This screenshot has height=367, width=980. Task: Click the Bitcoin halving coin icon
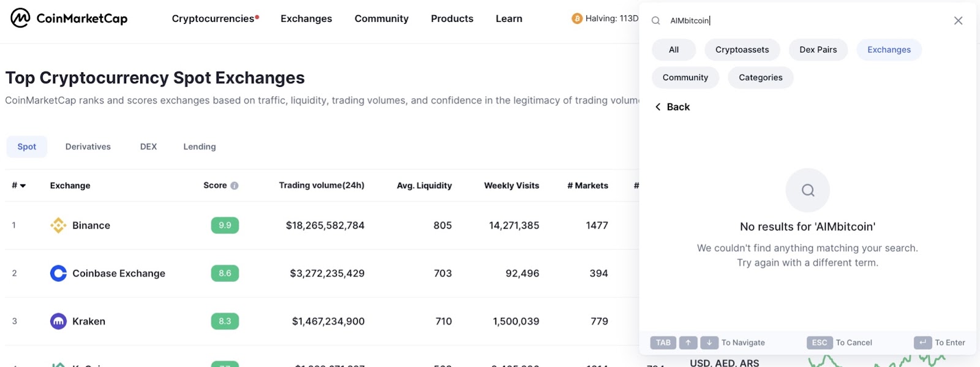tap(577, 18)
